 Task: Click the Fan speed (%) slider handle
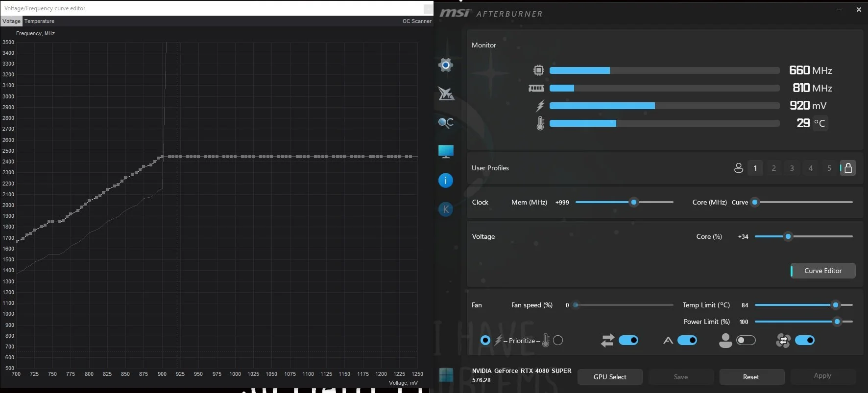click(x=576, y=305)
